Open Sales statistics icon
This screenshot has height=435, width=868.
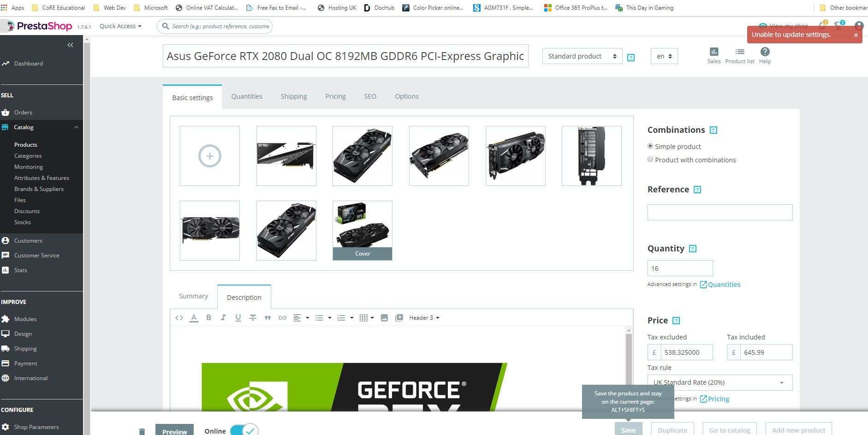713,55
